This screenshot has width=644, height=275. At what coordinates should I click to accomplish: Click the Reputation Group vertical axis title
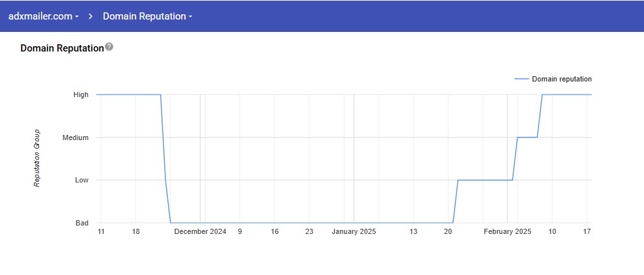click(x=37, y=158)
